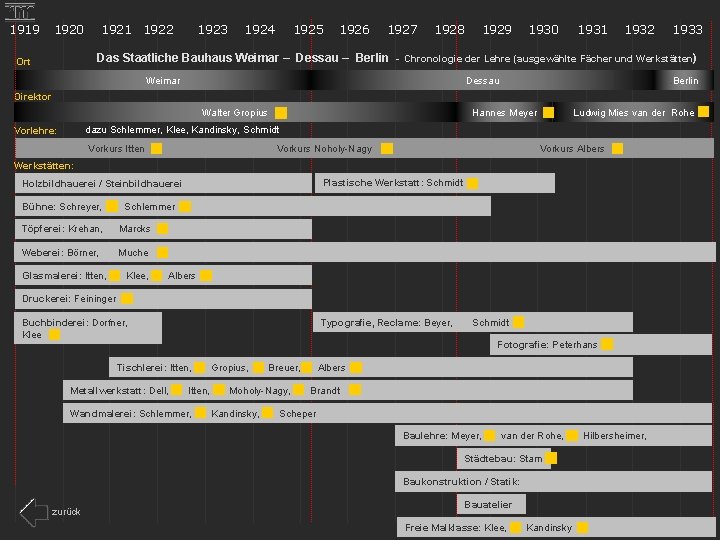Open Schmidt's marker in Typografie row
This screenshot has width=720, height=540.
tap(518, 322)
